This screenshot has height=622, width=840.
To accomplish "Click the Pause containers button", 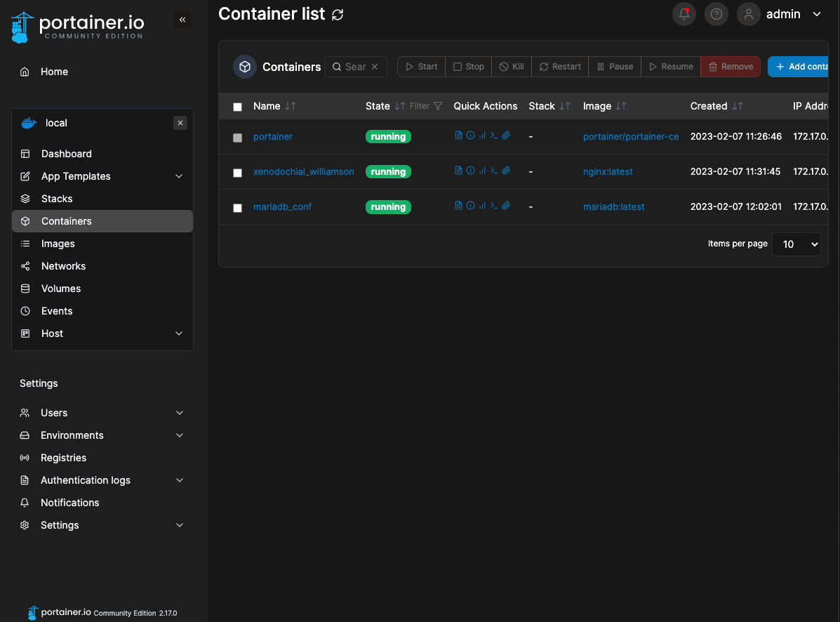I will pyautogui.click(x=615, y=67).
